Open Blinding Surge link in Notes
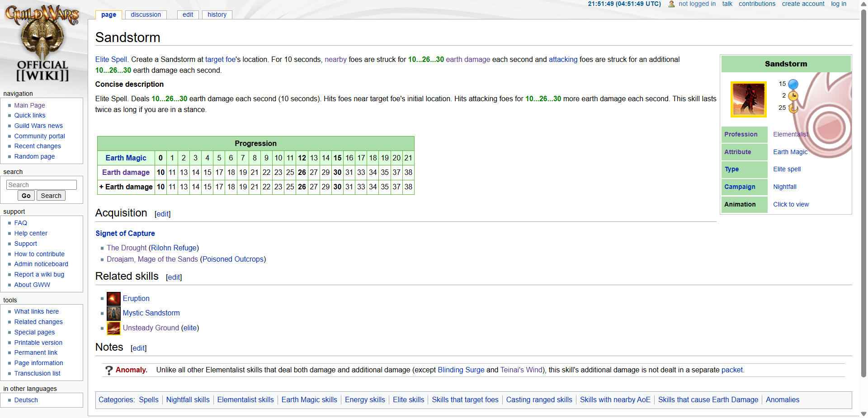 click(461, 370)
